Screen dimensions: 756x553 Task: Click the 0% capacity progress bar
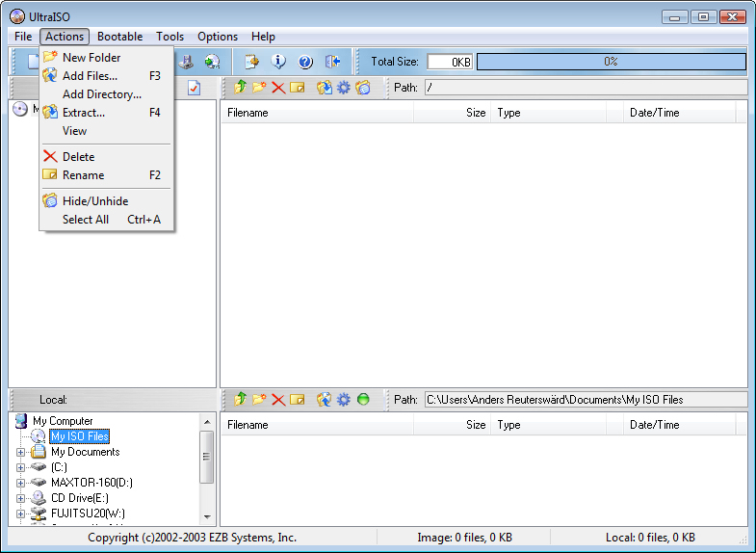pos(611,62)
